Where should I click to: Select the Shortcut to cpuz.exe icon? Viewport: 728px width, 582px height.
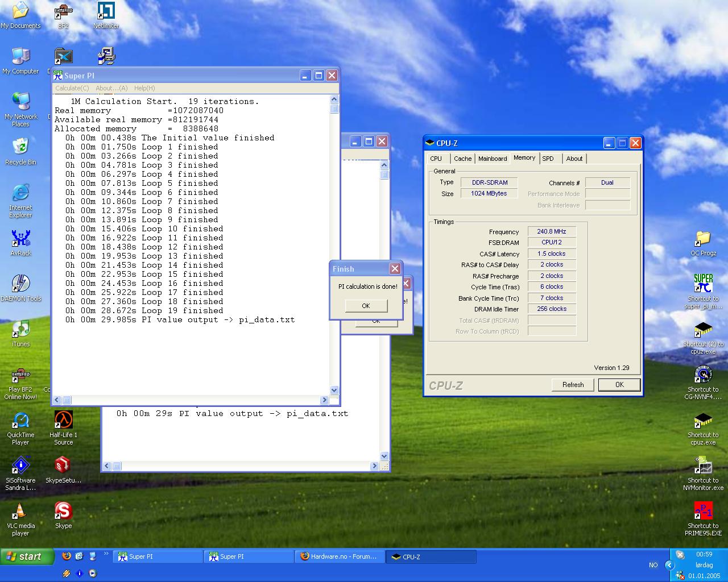(x=704, y=428)
